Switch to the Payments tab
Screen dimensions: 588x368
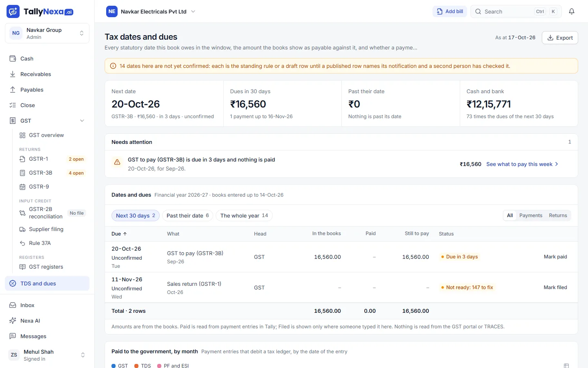531,215
